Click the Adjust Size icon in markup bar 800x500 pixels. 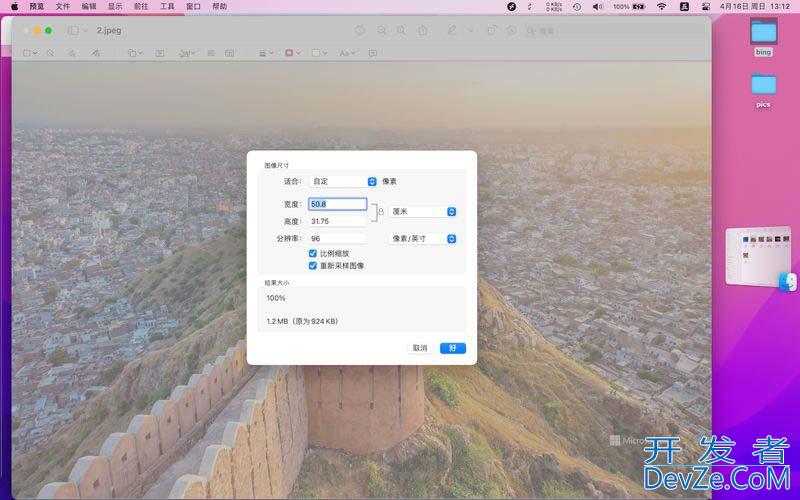click(x=230, y=53)
